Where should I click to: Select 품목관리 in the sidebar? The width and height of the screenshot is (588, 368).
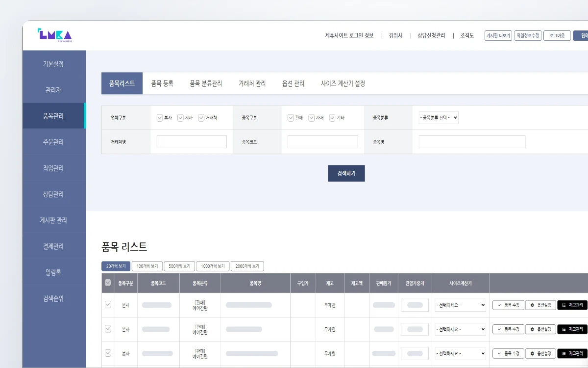pyautogui.click(x=53, y=116)
